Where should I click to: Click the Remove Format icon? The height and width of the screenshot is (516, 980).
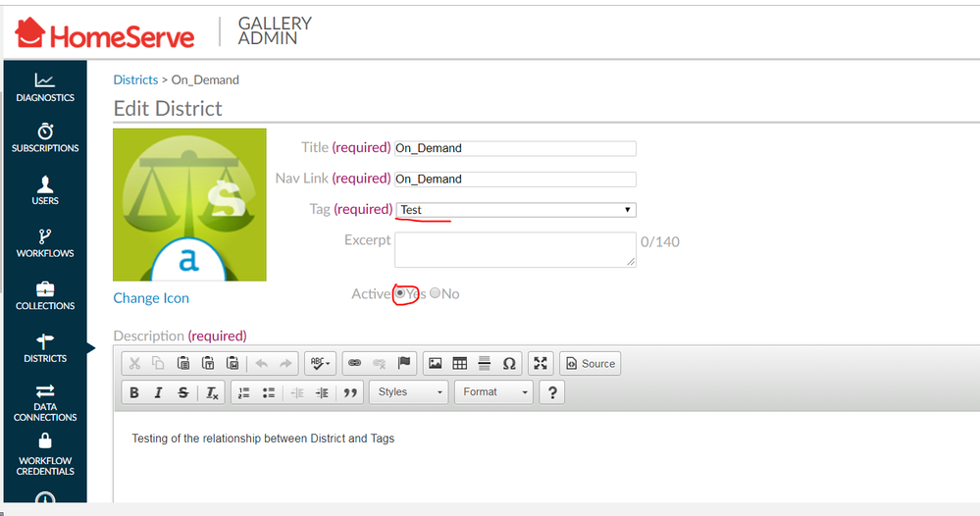(212, 392)
